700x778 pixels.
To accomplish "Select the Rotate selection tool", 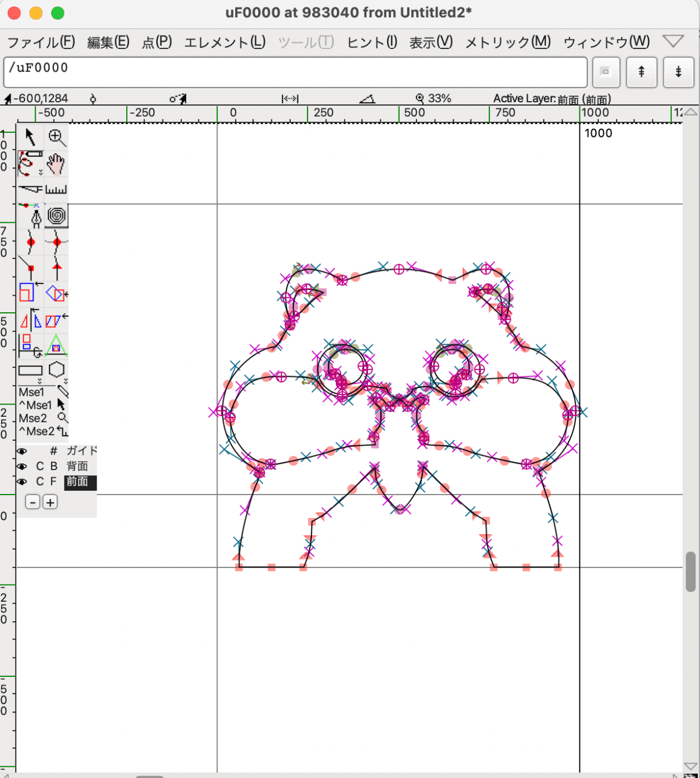I will click(x=56, y=293).
